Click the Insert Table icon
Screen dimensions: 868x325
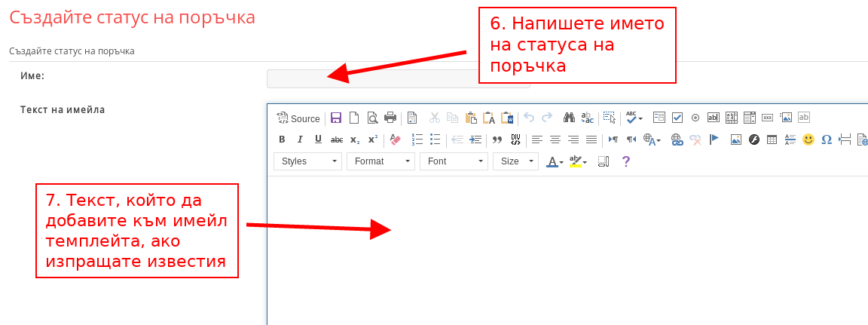(772, 140)
